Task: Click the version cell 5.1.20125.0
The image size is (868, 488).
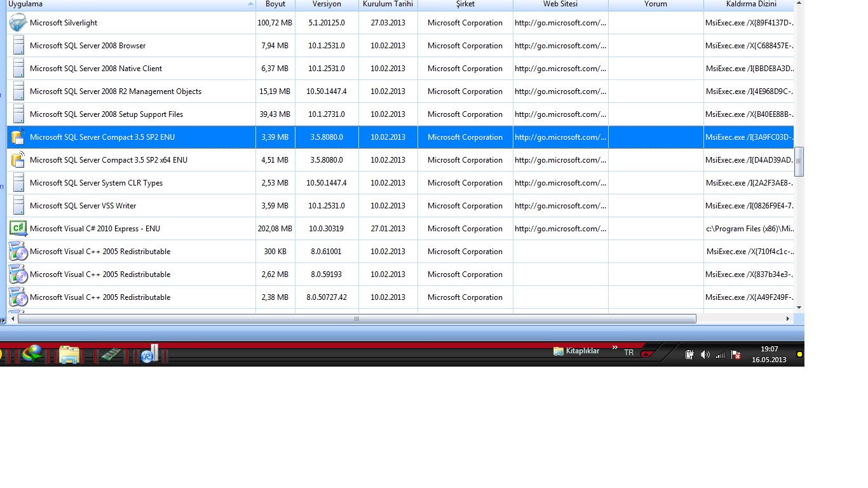Action: pos(327,23)
